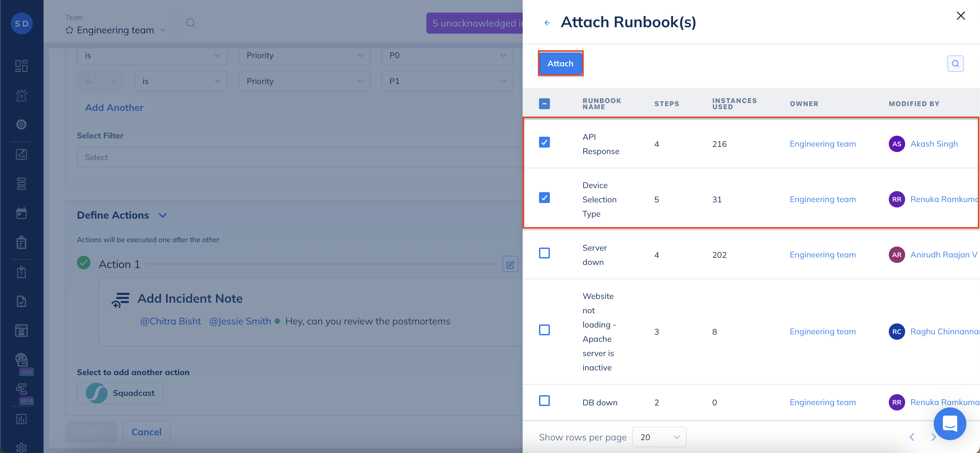Click the top bar search magnifier icon

[190, 23]
